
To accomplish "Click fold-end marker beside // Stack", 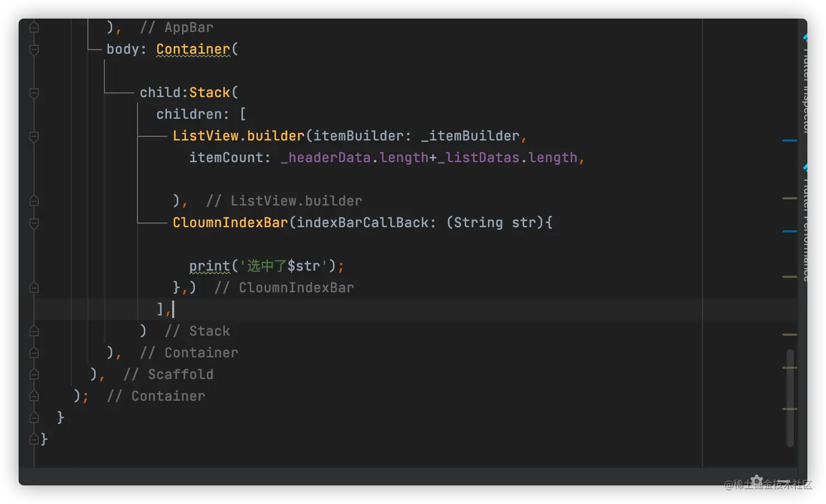I will tap(34, 331).
